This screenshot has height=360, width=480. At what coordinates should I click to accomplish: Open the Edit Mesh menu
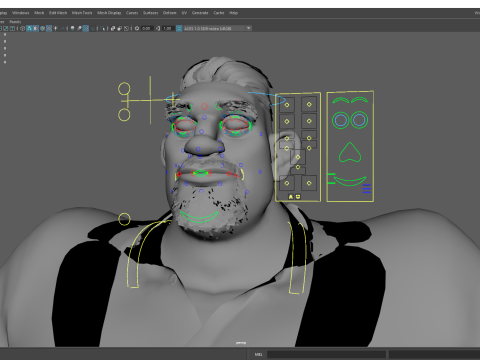coord(58,13)
